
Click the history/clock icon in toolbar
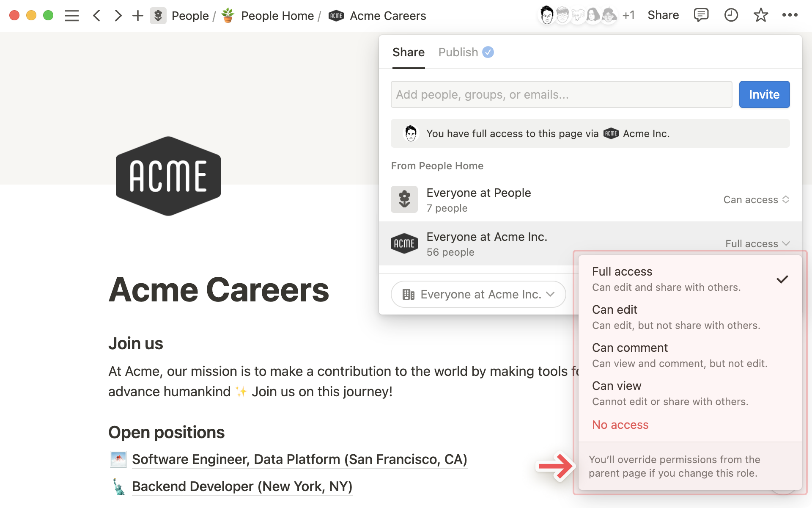pos(730,15)
